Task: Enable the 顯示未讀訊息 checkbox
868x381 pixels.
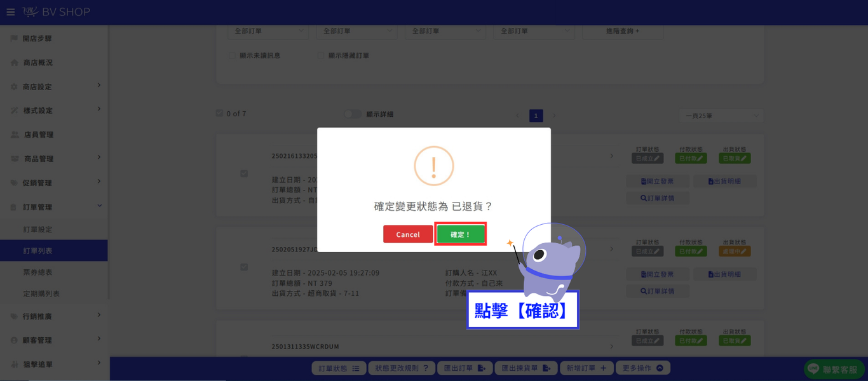Action: pos(233,56)
